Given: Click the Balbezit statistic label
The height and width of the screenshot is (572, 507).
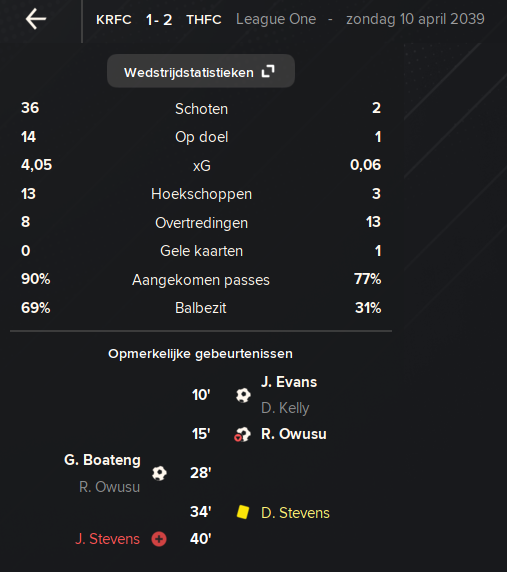Looking at the screenshot, I should pyautogui.click(x=201, y=308).
